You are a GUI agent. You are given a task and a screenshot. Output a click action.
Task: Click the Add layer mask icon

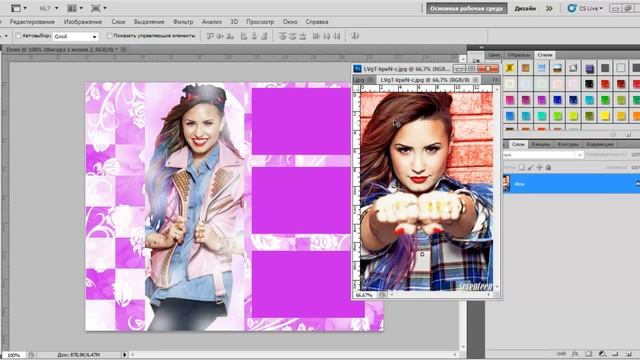(588, 354)
